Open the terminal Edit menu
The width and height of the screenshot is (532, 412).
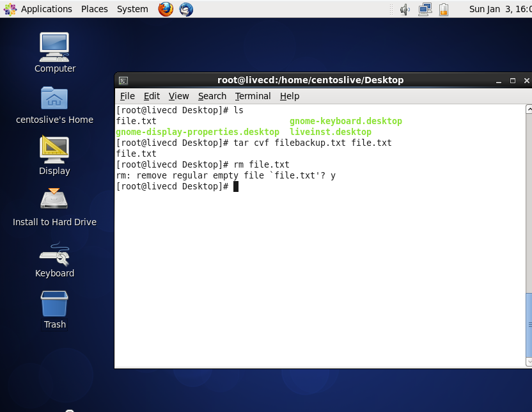click(152, 96)
